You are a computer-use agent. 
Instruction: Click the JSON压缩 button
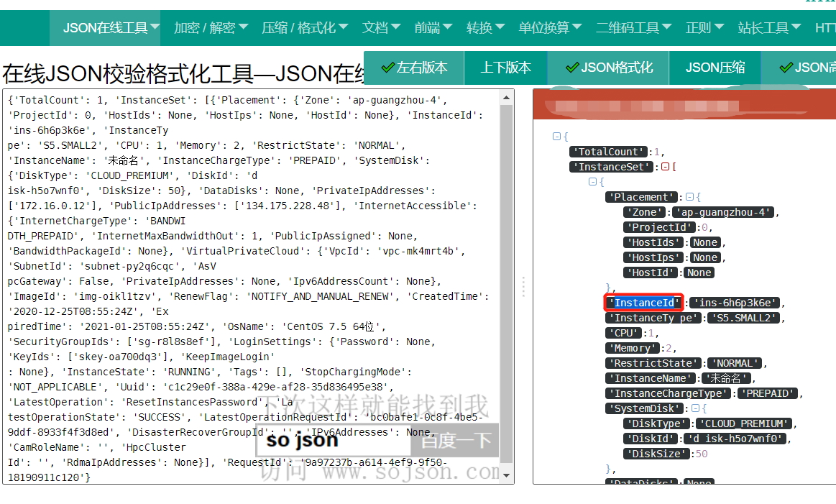(715, 68)
